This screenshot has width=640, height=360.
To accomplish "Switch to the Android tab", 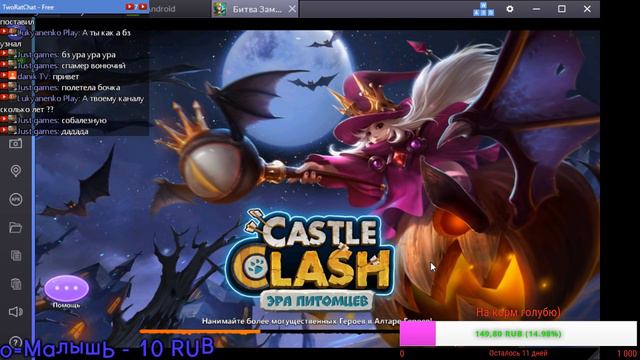I will 162,9.
